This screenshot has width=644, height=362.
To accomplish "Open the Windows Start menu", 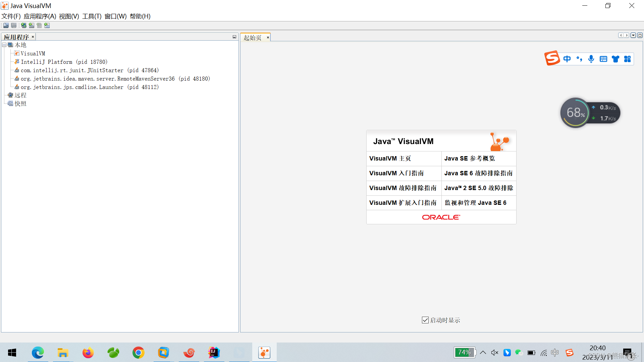I will (12, 353).
